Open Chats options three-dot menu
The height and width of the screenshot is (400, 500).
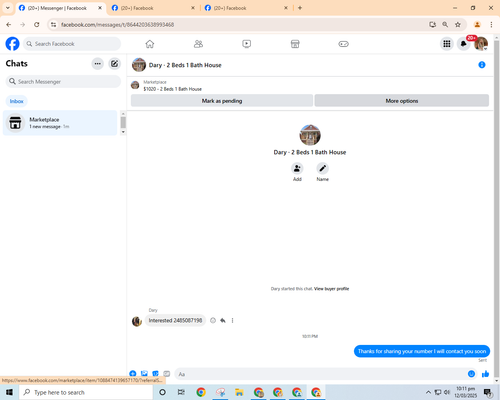(x=98, y=64)
